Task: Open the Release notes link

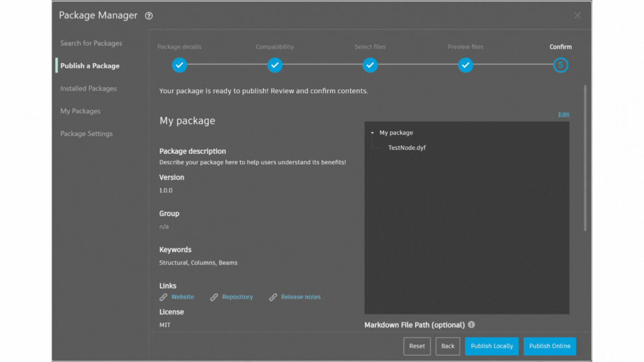Action: point(300,297)
